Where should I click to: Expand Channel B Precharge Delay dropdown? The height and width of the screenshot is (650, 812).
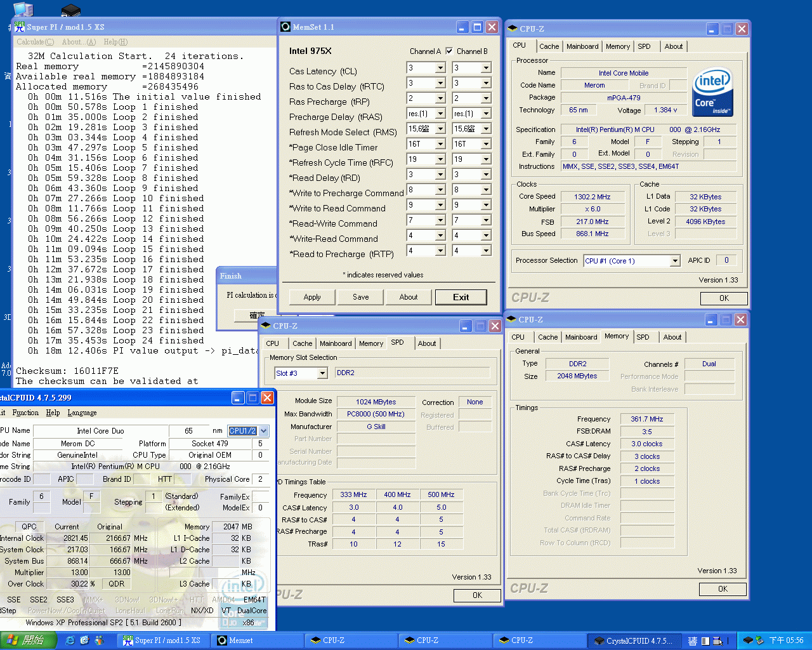(486, 114)
